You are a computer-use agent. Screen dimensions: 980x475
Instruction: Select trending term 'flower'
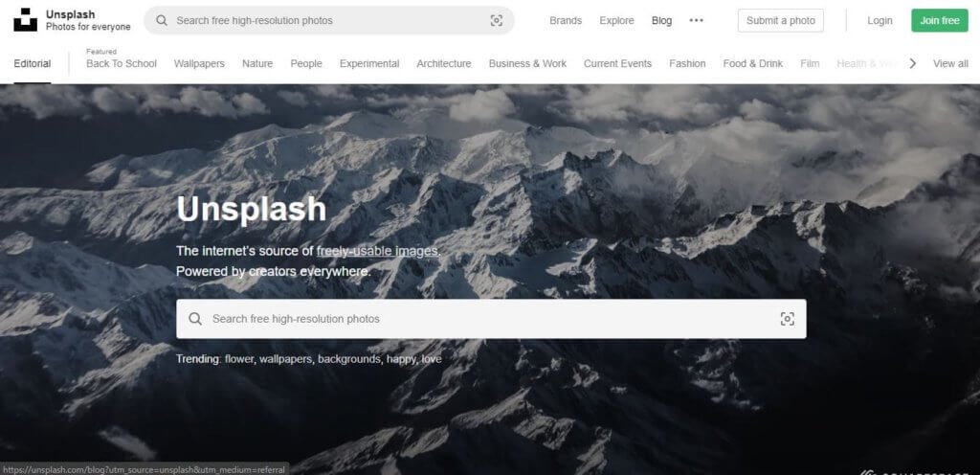pyautogui.click(x=238, y=359)
